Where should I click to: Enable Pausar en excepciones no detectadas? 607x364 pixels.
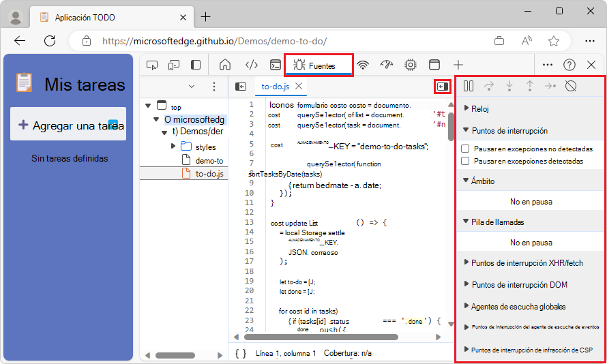(465, 149)
